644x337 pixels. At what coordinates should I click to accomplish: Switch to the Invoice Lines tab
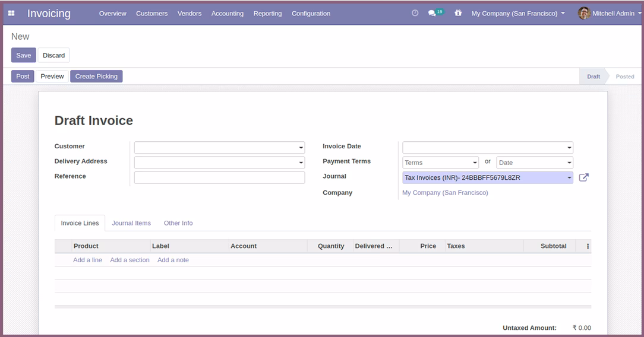tap(80, 223)
